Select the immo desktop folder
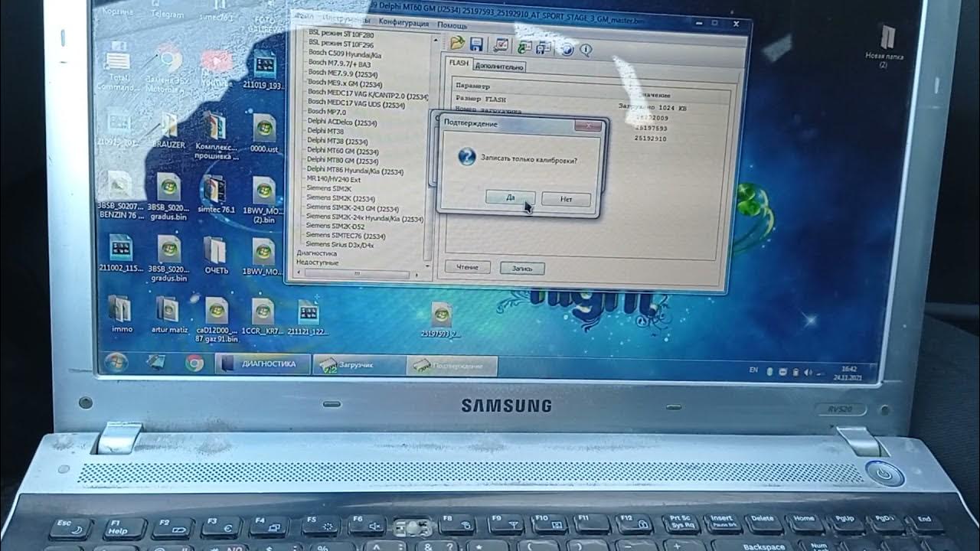 (121, 314)
